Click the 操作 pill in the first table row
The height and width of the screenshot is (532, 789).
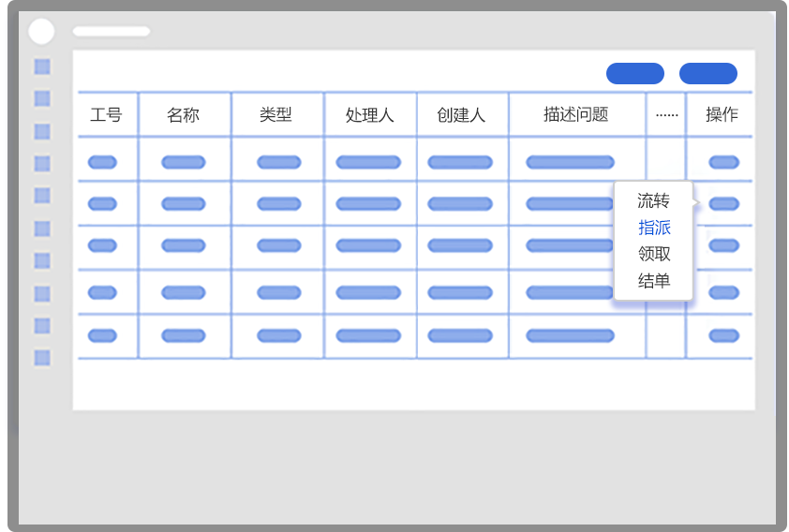(x=723, y=162)
